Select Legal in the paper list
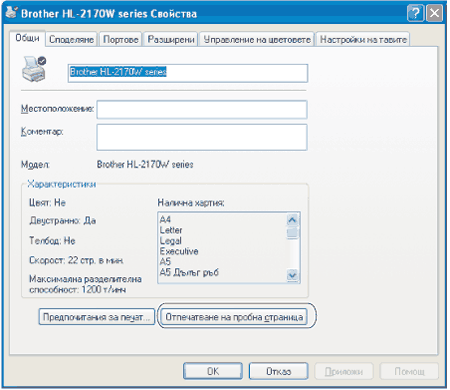This screenshot has width=450, height=390. [x=170, y=241]
